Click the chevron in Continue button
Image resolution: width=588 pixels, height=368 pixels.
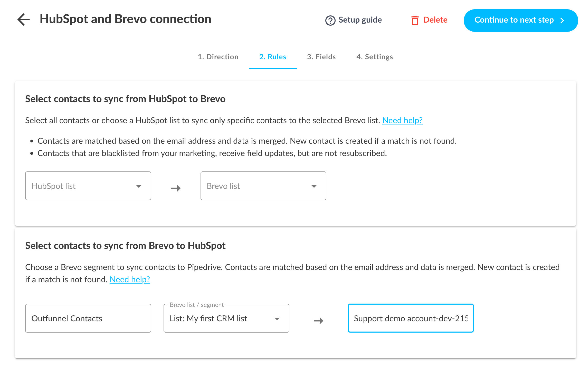click(x=562, y=20)
